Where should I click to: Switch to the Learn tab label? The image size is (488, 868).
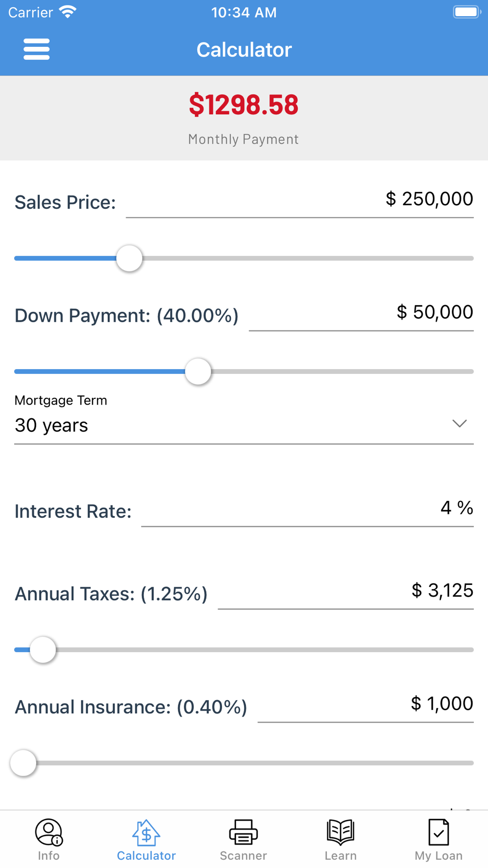[341, 856]
